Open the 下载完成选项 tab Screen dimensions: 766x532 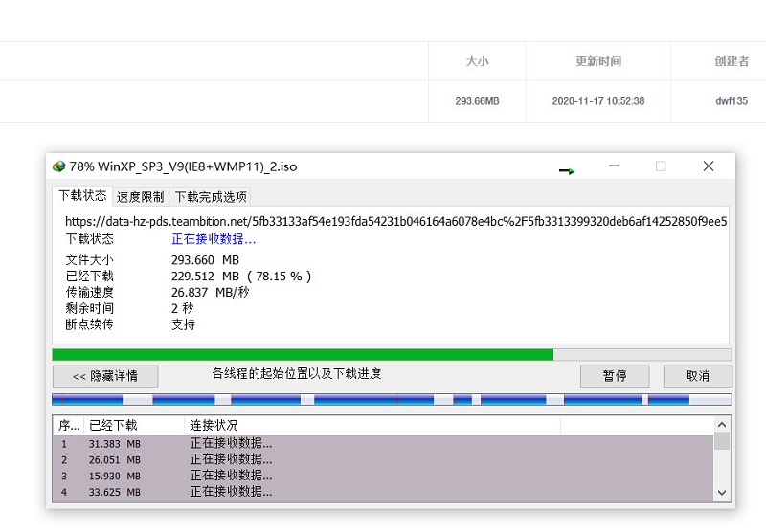click(211, 197)
